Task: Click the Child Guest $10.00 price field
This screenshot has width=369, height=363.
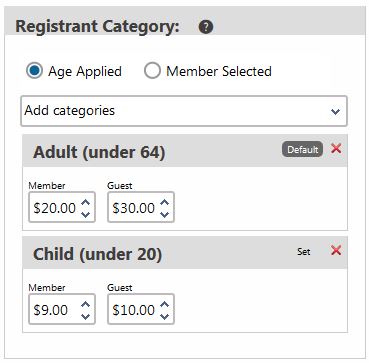Action: tap(141, 309)
